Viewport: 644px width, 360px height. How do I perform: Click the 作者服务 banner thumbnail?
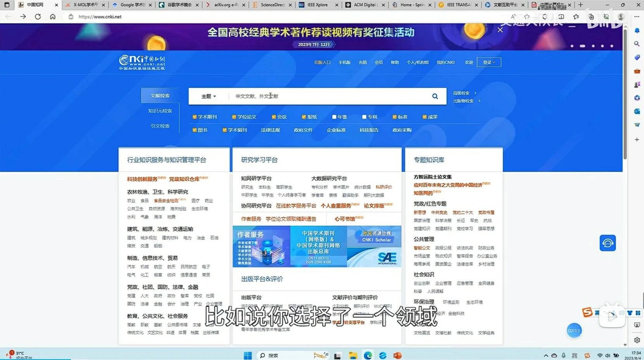click(261, 246)
